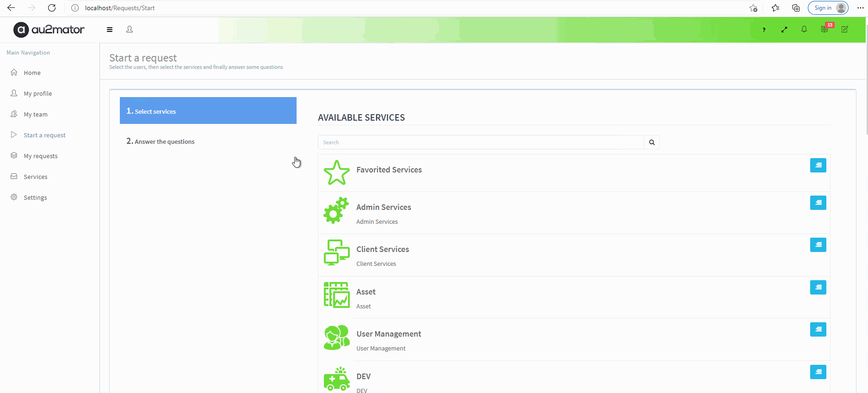Select step 1 Select services tab

tap(208, 111)
